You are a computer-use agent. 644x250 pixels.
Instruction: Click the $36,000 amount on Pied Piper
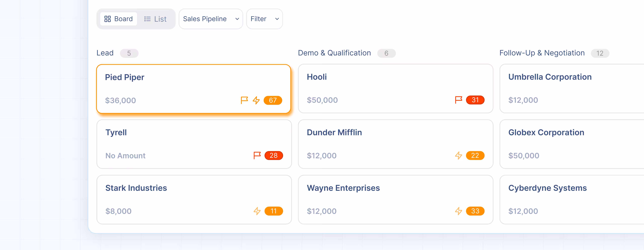(120, 100)
